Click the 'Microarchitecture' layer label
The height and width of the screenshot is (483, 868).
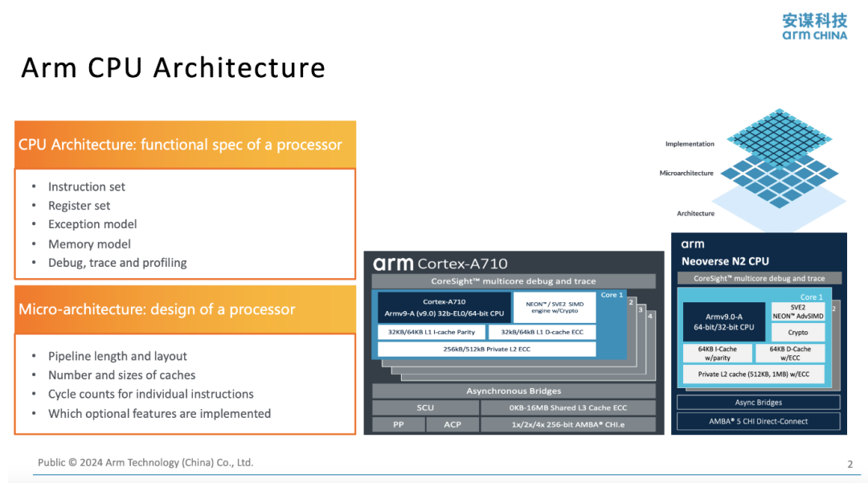pos(686,173)
